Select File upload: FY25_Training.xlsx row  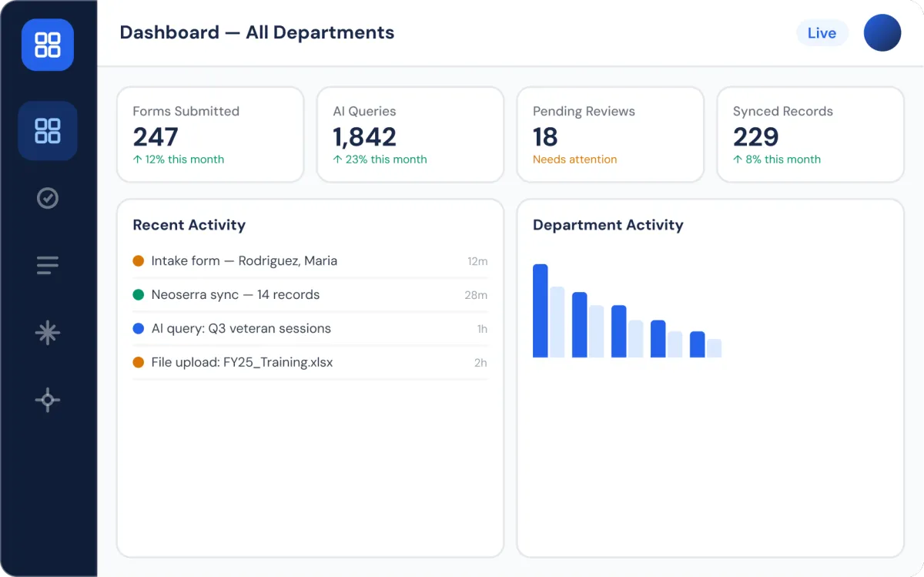tap(310, 363)
